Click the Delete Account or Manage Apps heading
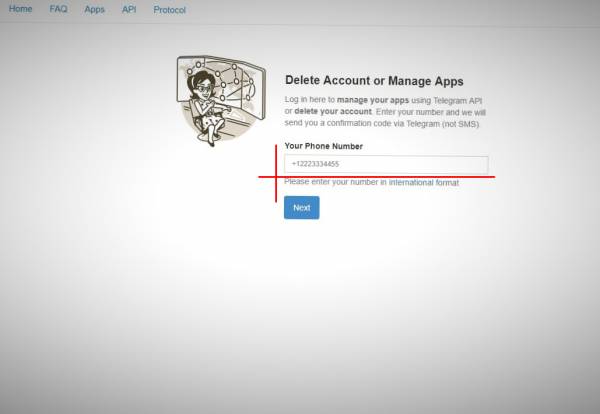The image size is (600, 414). (x=374, y=81)
